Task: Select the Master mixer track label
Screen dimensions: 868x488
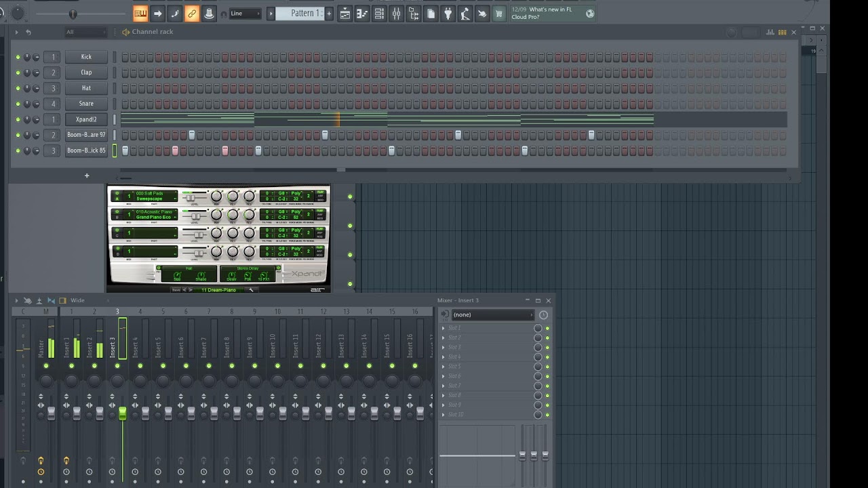Action: [41, 348]
